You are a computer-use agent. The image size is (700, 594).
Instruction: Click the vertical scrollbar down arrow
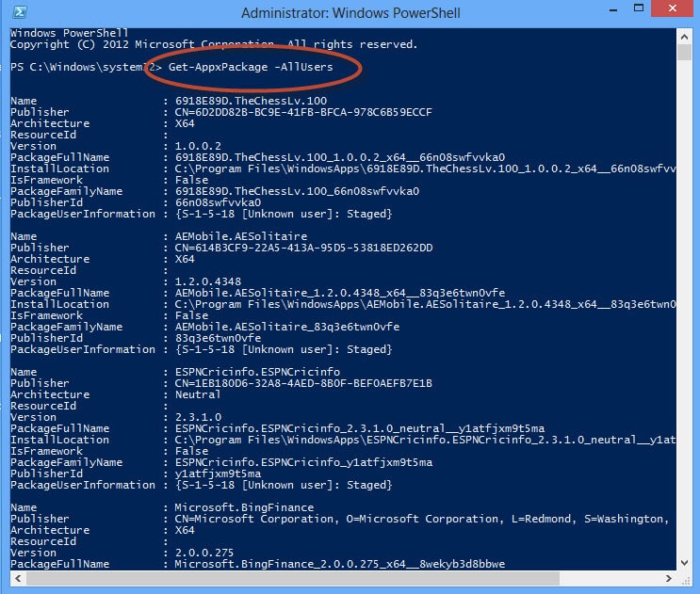(x=685, y=563)
